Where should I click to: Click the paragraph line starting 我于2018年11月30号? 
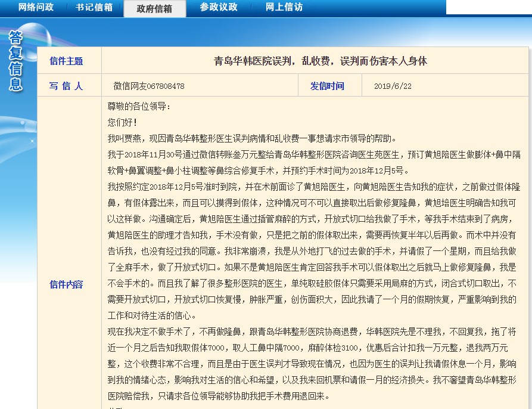pos(314,154)
